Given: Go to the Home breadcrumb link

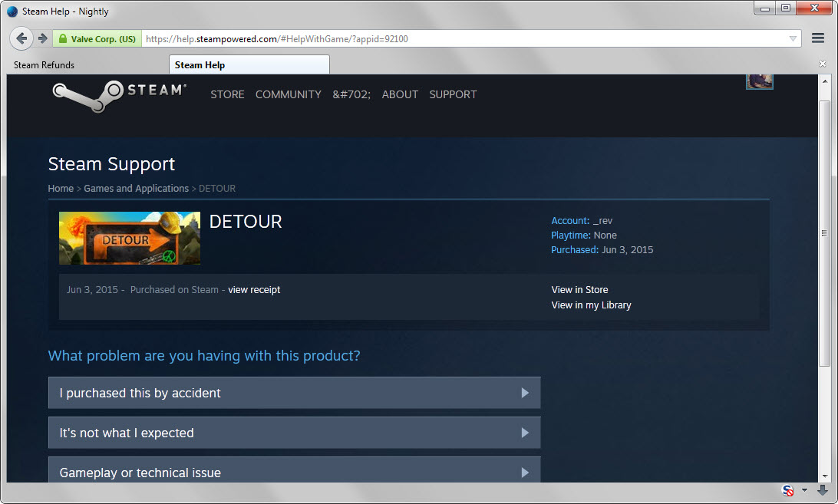Looking at the screenshot, I should coord(61,188).
